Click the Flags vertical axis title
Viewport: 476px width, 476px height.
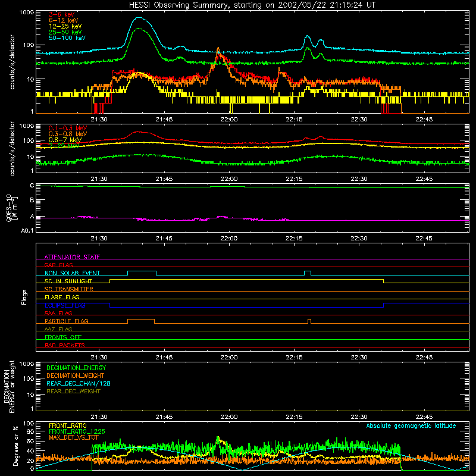24,297
